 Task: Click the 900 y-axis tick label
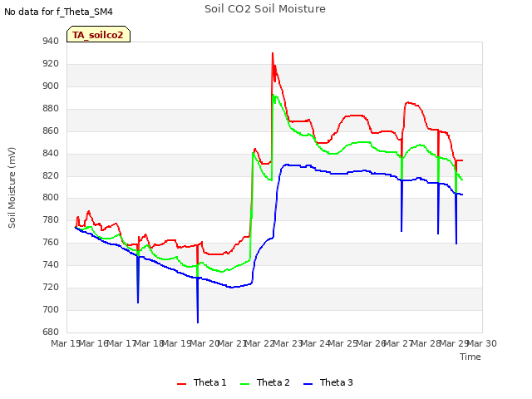pyautogui.click(x=51, y=86)
